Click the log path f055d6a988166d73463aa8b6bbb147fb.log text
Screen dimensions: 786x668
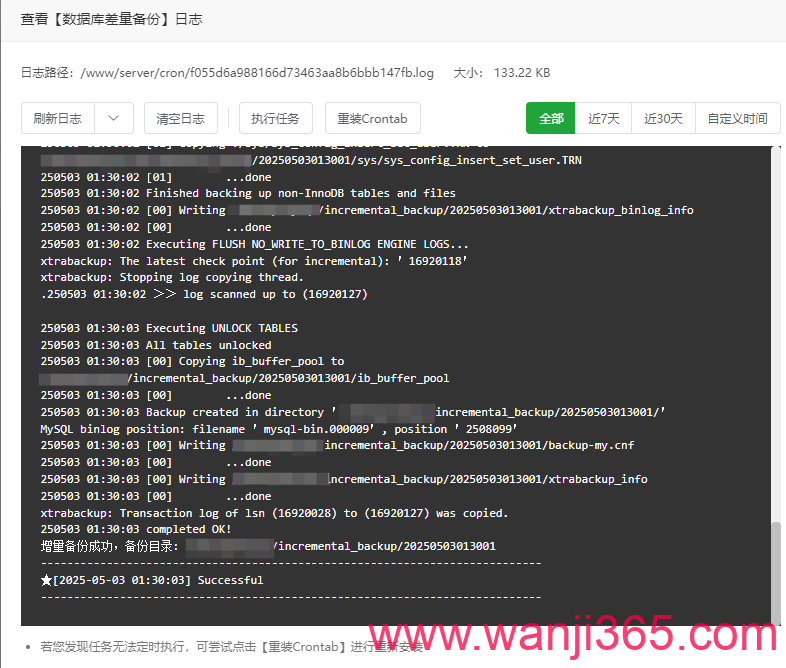pos(257,73)
